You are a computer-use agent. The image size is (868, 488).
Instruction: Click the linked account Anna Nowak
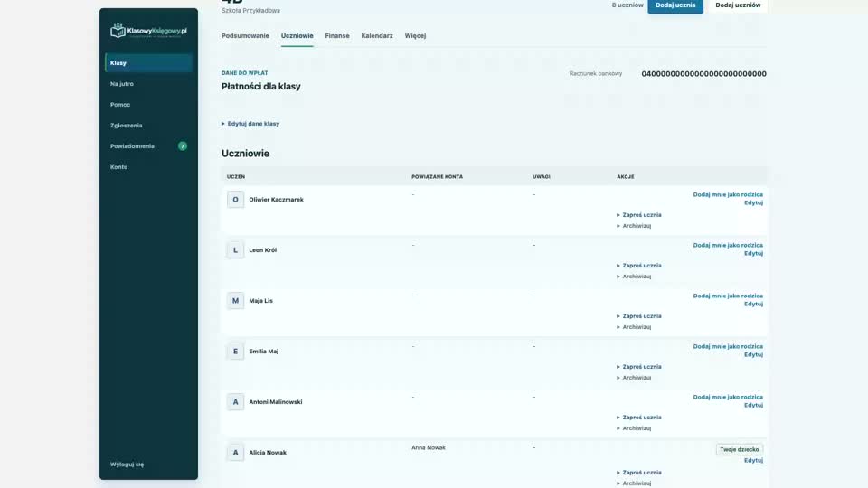pyautogui.click(x=428, y=447)
